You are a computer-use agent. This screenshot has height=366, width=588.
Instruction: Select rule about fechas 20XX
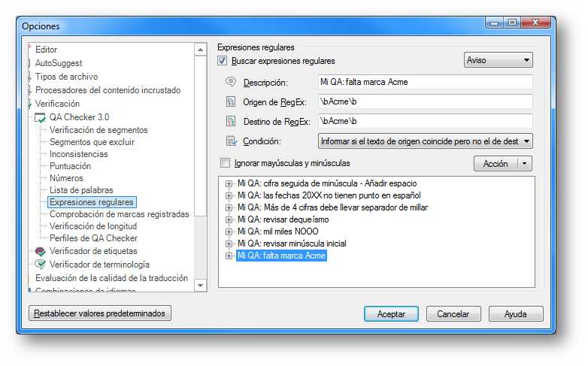[329, 195]
